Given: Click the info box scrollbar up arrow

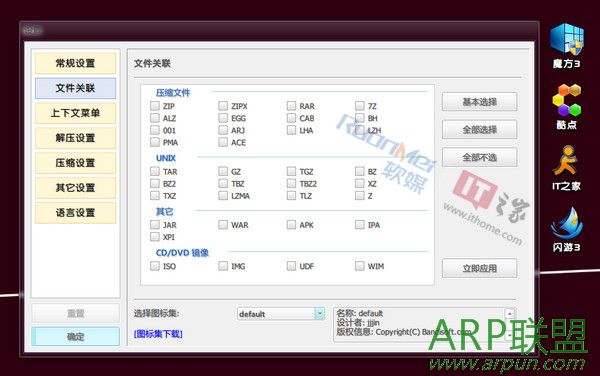Looking at the screenshot, I should coord(510,313).
